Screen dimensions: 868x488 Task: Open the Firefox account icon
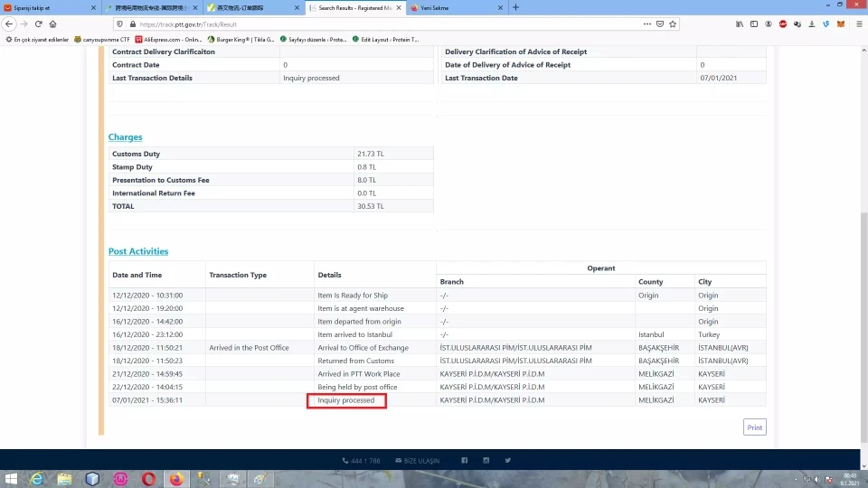(769, 23)
